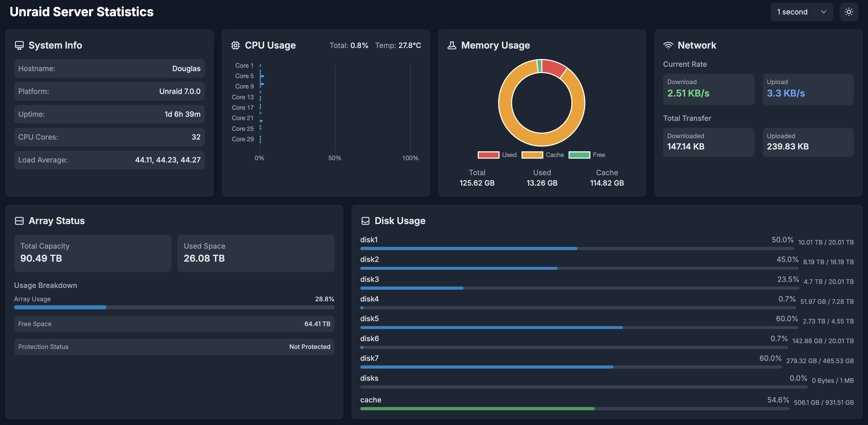868x425 pixels.
Task: Select the Load Average values 44.11, 44.23, 44.27
Action: click(x=168, y=160)
